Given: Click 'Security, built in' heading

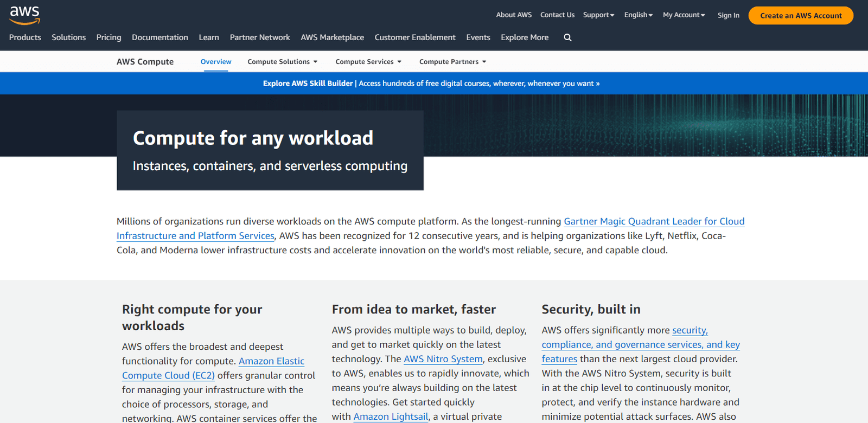Looking at the screenshot, I should click(591, 309).
